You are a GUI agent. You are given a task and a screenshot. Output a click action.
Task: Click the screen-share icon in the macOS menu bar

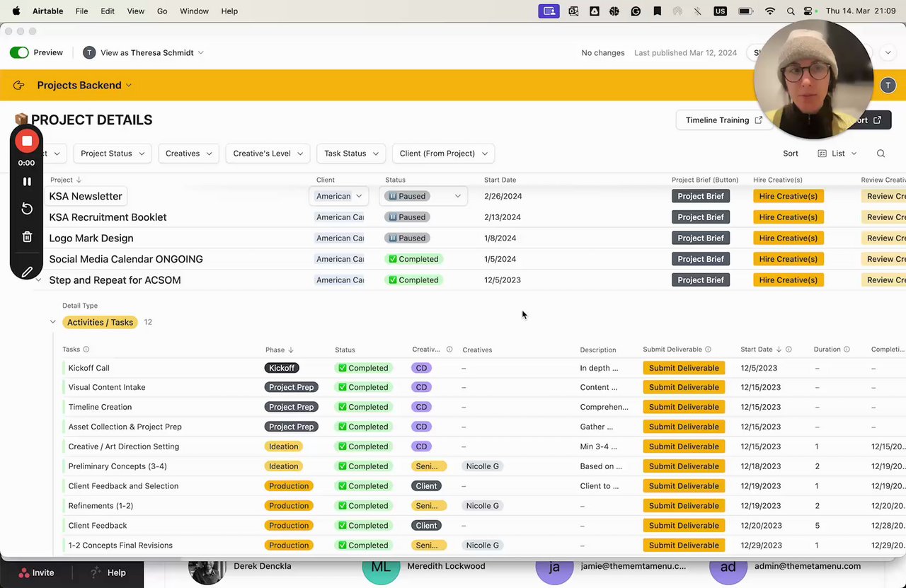[x=549, y=11]
